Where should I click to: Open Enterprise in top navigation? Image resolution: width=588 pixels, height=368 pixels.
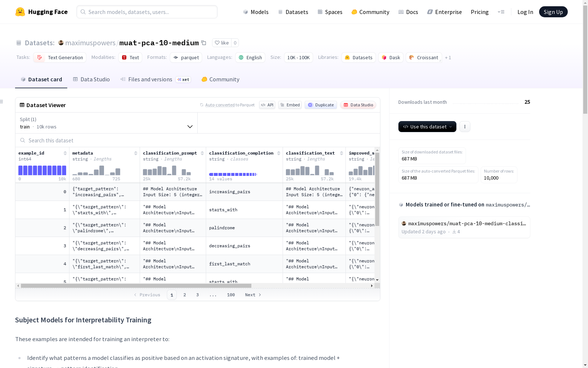pyautogui.click(x=444, y=12)
